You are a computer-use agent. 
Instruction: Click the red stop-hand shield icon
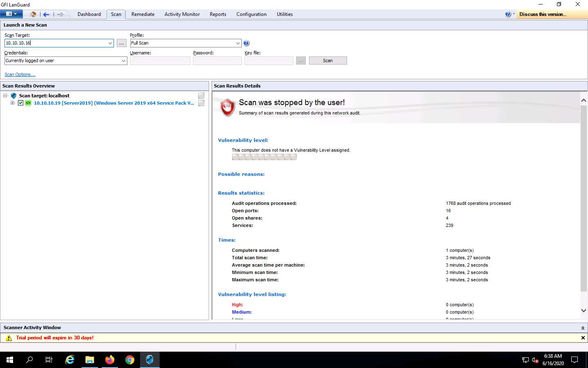227,108
